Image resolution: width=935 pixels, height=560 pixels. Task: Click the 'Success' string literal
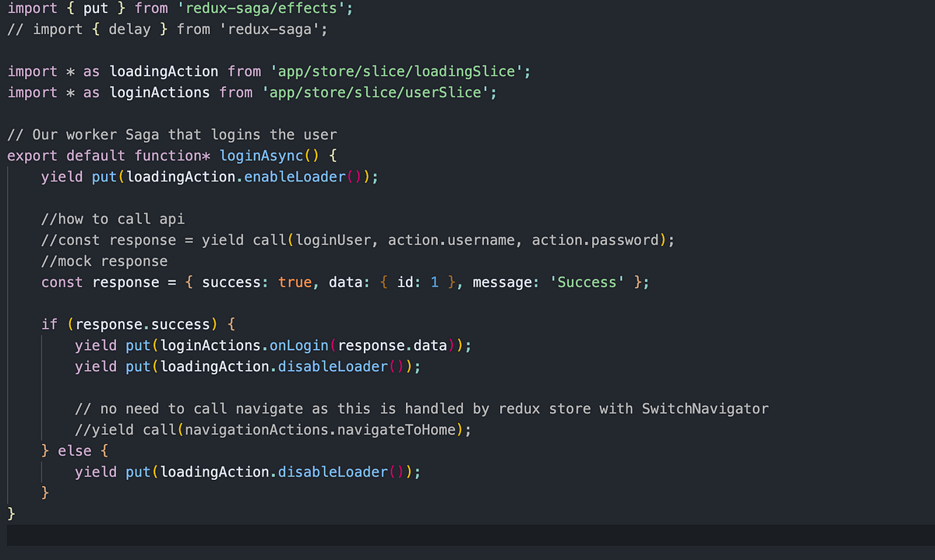(586, 282)
